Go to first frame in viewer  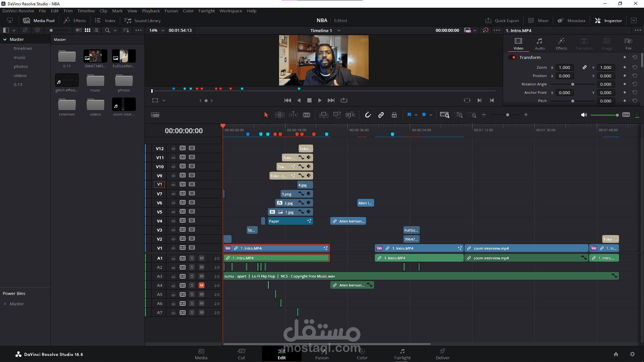pos(287,100)
